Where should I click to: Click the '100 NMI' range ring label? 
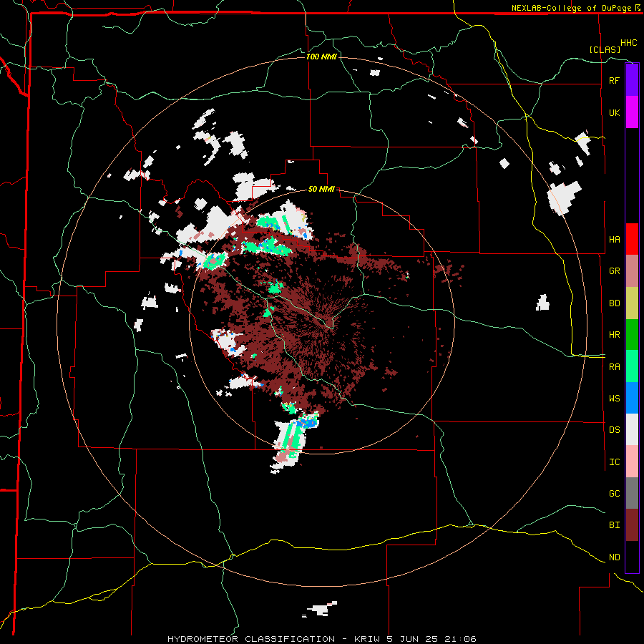[x=321, y=57]
